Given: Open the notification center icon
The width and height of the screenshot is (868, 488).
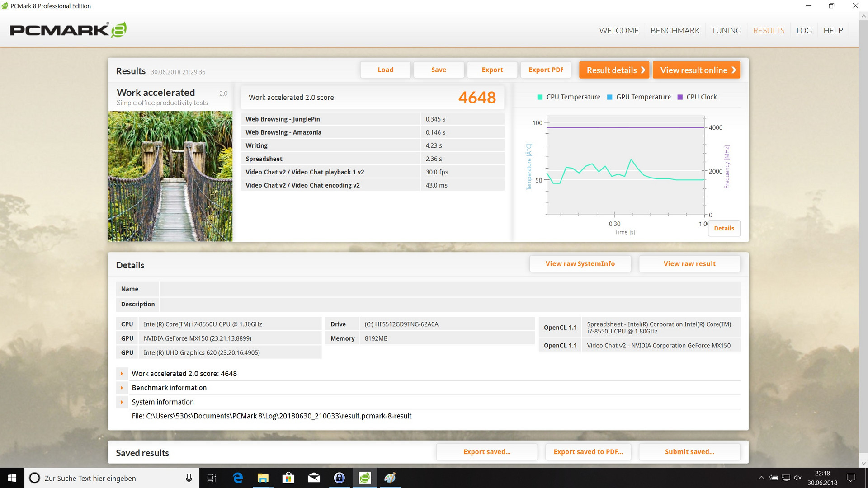Looking at the screenshot, I should coord(851,478).
